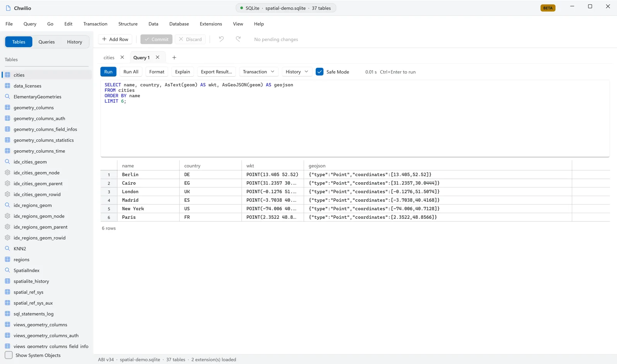The image size is (617, 364).
Task: Select geometry_columns_auth in the tables list
Action: coord(47,118)
